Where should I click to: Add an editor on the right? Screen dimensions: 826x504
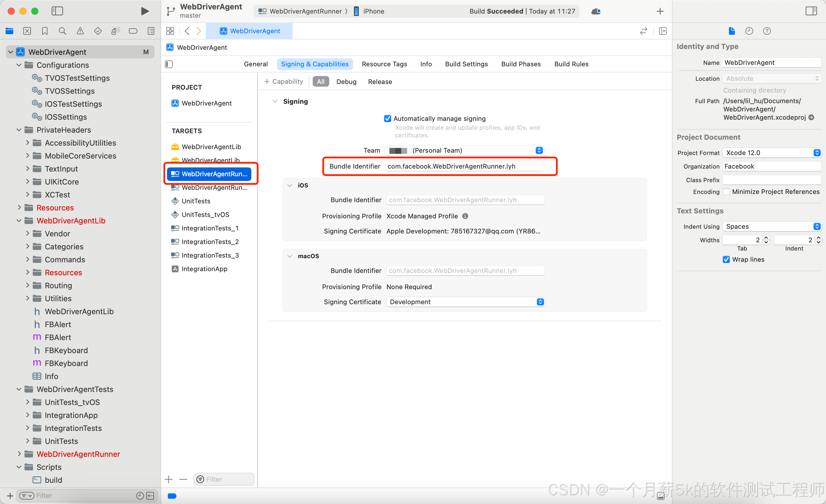click(x=663, y=31)
